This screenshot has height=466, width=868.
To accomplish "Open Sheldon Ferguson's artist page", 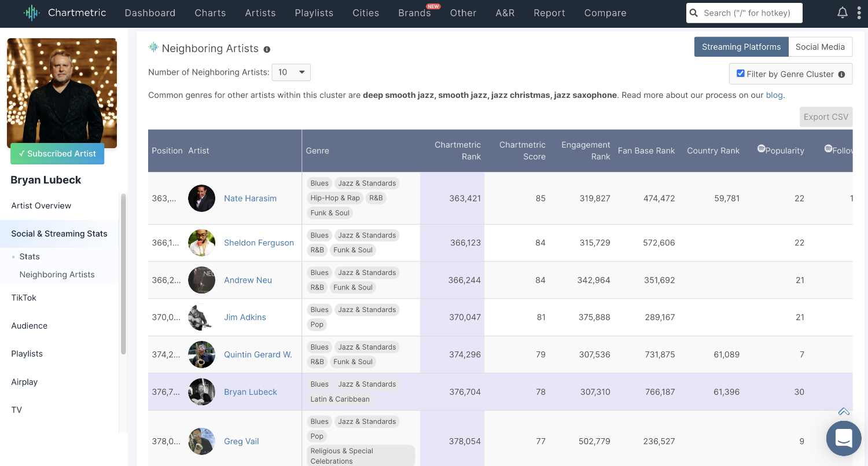I will point(259,243).
